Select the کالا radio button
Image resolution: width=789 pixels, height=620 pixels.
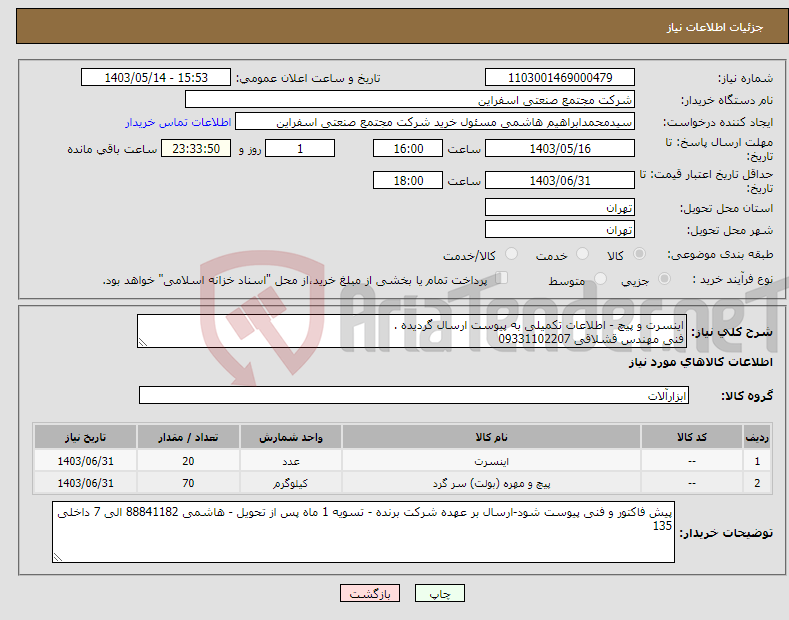(639, 254)
